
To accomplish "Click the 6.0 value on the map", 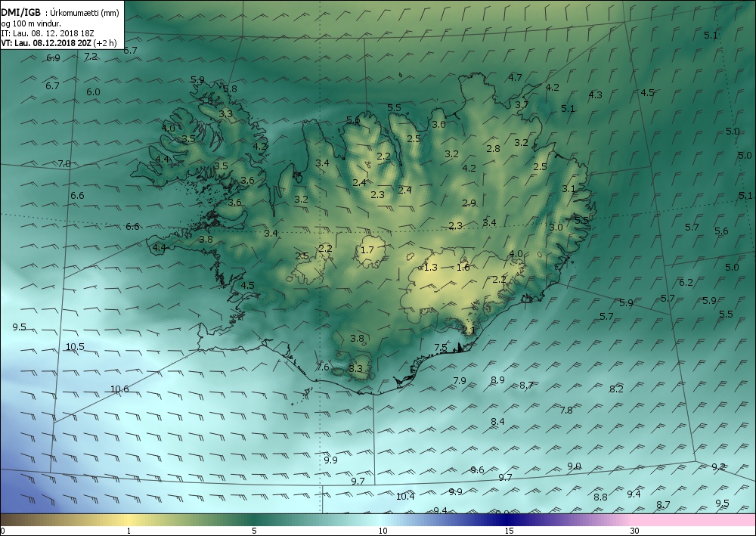I will 93,91.
